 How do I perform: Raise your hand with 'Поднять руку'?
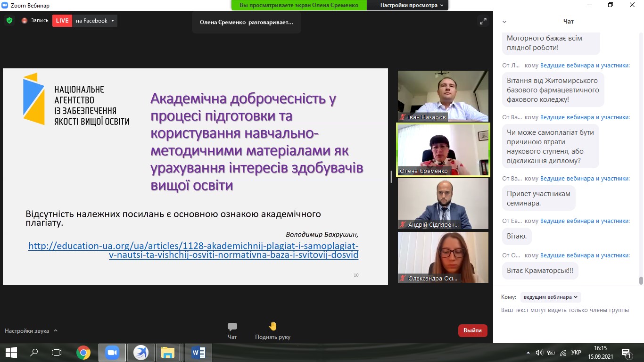[x=272, y=330]
